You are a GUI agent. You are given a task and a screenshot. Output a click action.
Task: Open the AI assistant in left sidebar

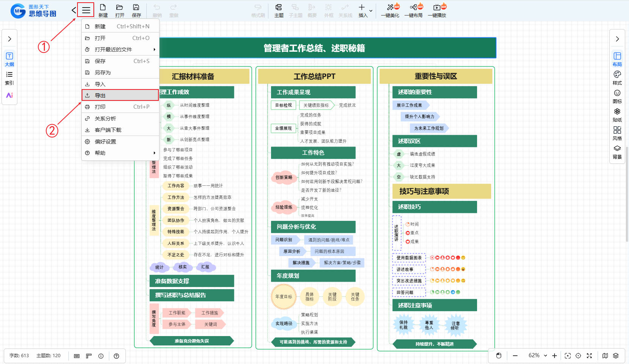[9, 95]
